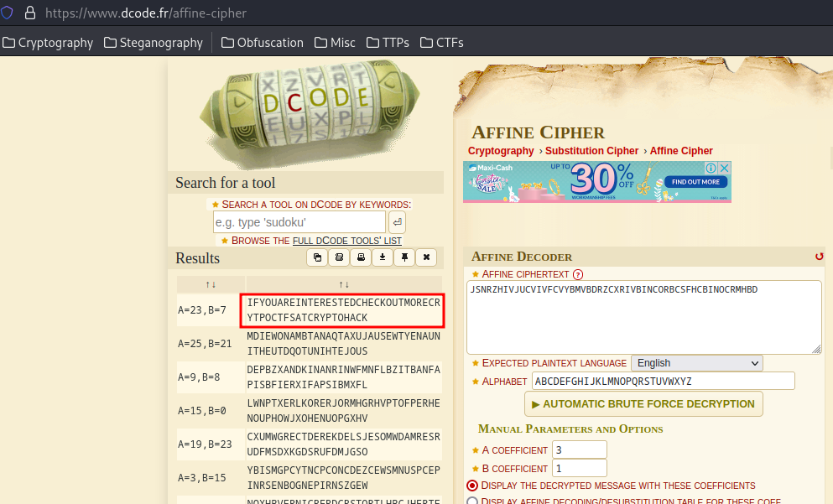Focus the 'e.g. type sudoku' search field
Screen dimensions: 833x504
[299, 222]
